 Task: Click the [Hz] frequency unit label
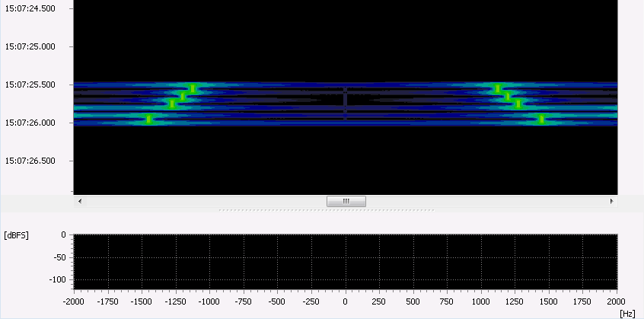[x=626, y=312]
